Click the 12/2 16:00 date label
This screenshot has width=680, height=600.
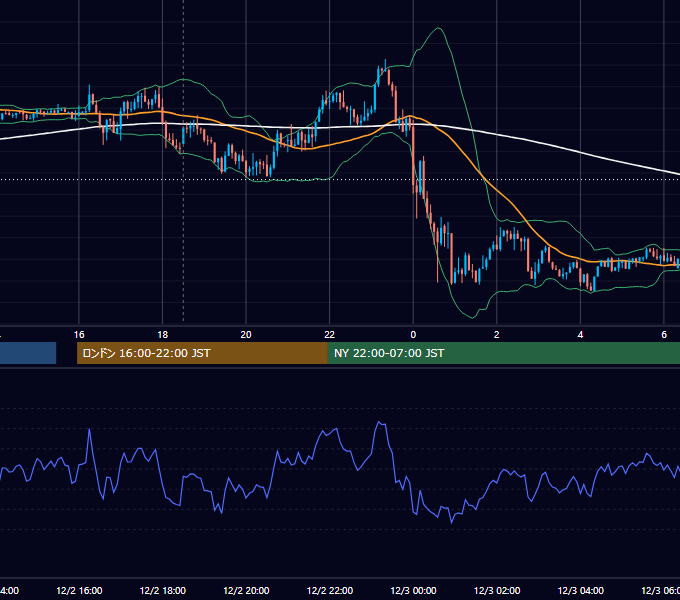(x=79, y=590)
